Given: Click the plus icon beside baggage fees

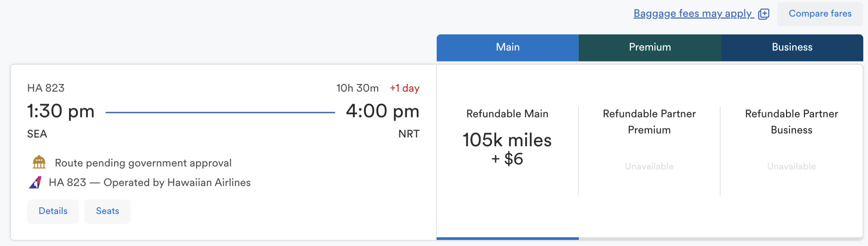Looking at the screenshot, I should point(764,14).
